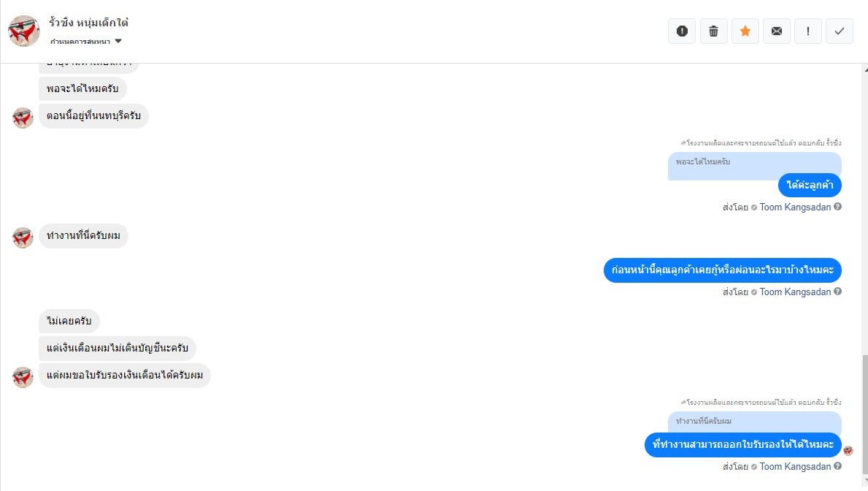Image resolution: width=868 pixels, height=491 pixels.
Task: Open the contact name in conversation header
Action: [88, 23]
